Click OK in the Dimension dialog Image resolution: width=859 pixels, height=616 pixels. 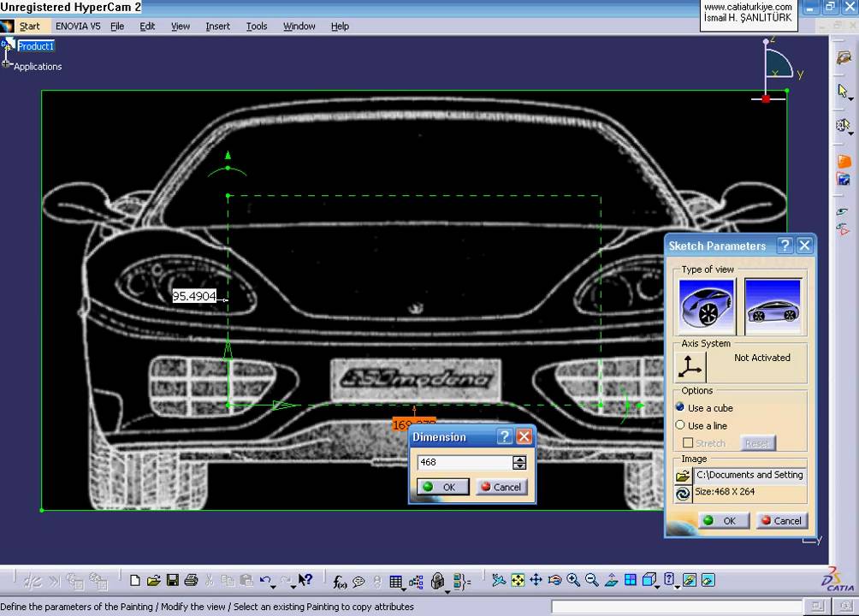click(x=442, y=487)
